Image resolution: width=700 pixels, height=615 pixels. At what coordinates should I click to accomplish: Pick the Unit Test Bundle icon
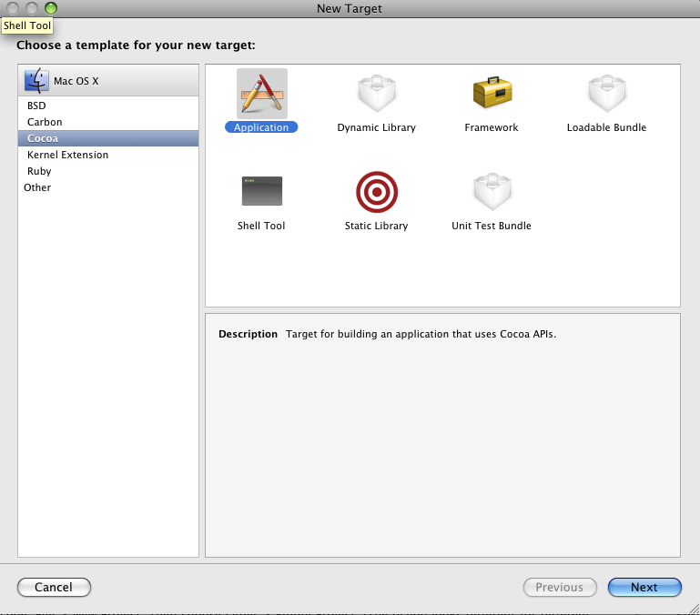[492, 191]
